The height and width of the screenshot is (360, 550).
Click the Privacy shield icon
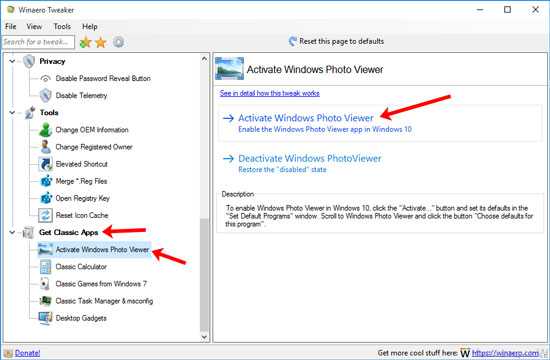29,61
